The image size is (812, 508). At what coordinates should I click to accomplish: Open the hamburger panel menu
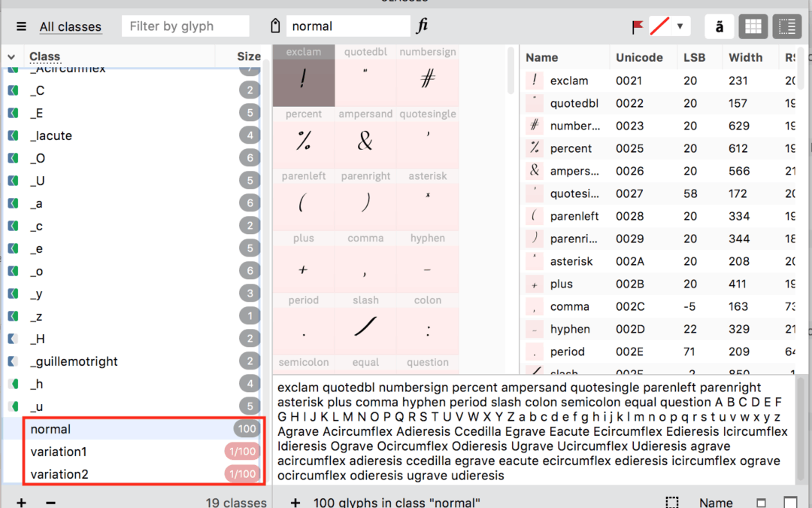point(21,26)
